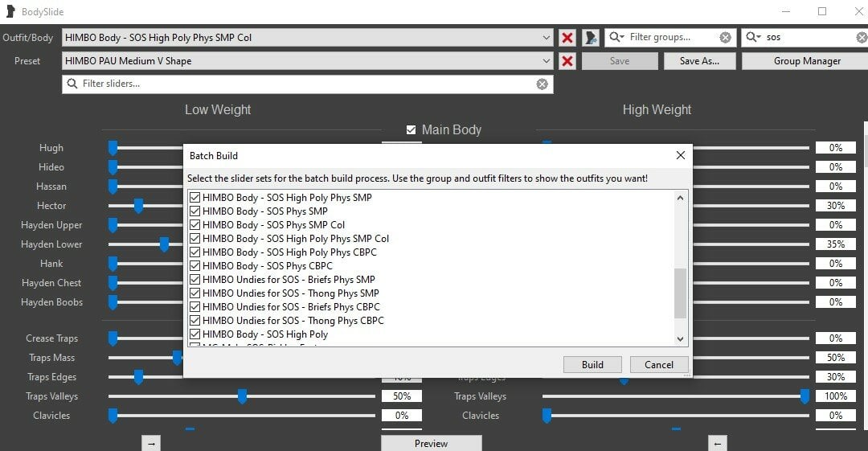Uncheck HIMBO Body - SOS Phys SMP Col
The height and width of the screenshot is (451, 868).
pos(194,225)
